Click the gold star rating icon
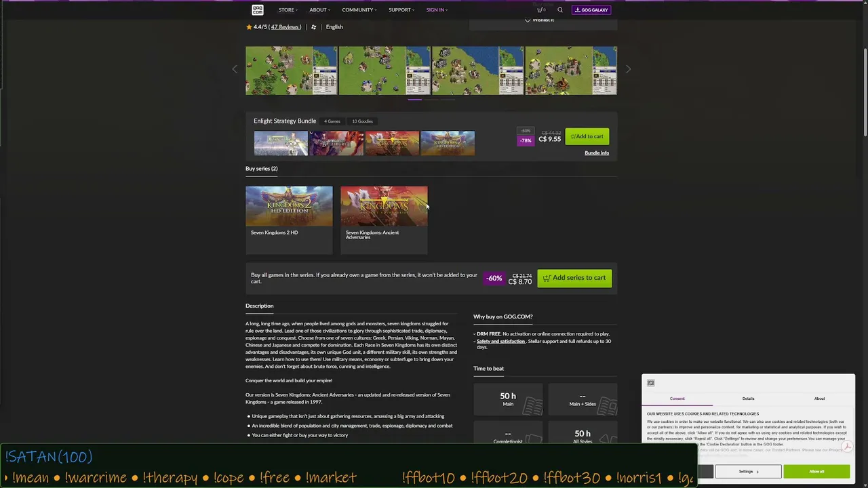The height and width of the screenshot is (488, 868). point(249,27)
